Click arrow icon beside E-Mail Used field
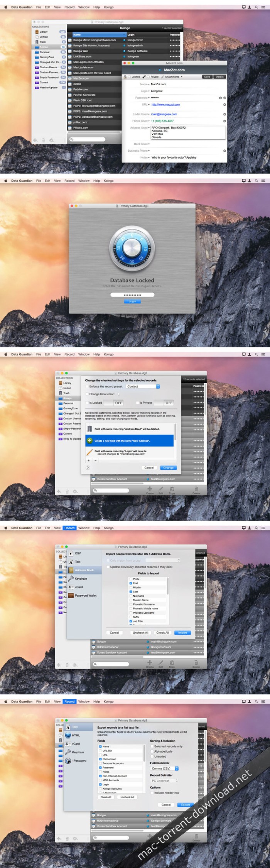The width and height of the screenshot is (270, 868). [x=224, y=114]
